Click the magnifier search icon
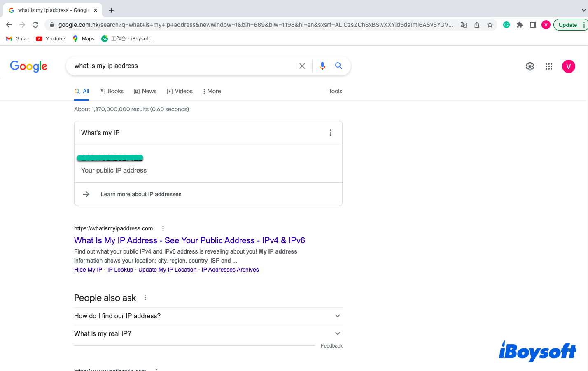 (338, 66)
